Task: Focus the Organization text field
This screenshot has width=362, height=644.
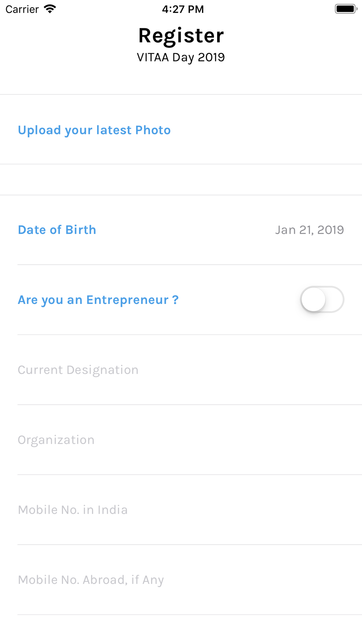Action: [x=190, y=440]
